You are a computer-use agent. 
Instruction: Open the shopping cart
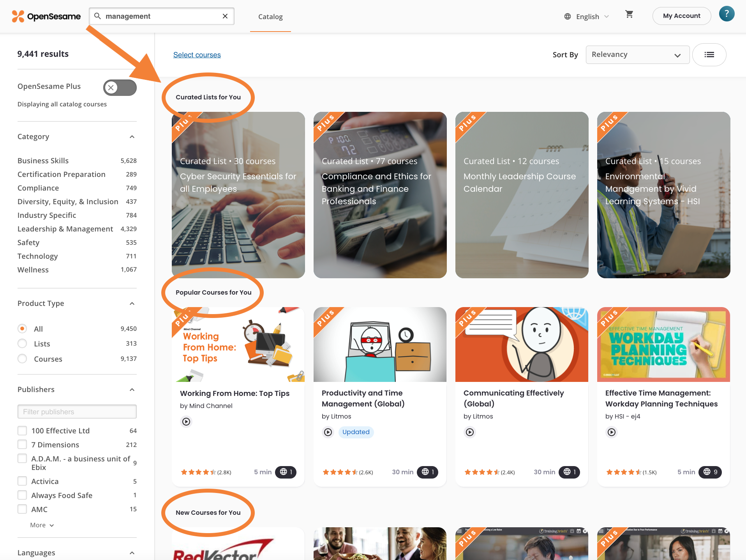629,14
